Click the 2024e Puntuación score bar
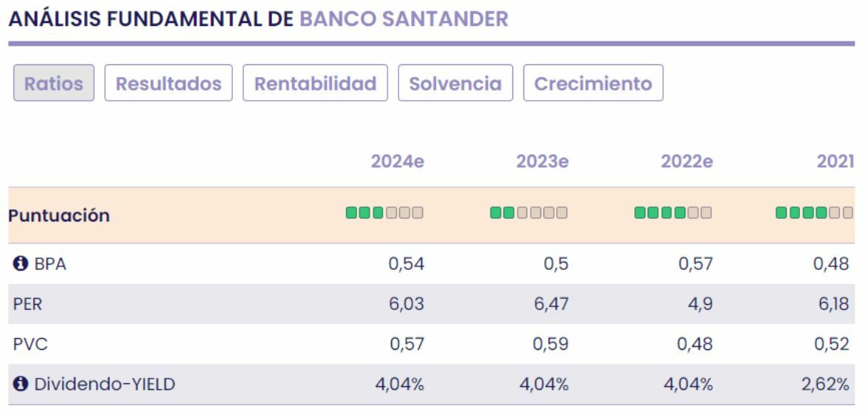Viewport: 868px width, 415px height. [x=384, y=215]
